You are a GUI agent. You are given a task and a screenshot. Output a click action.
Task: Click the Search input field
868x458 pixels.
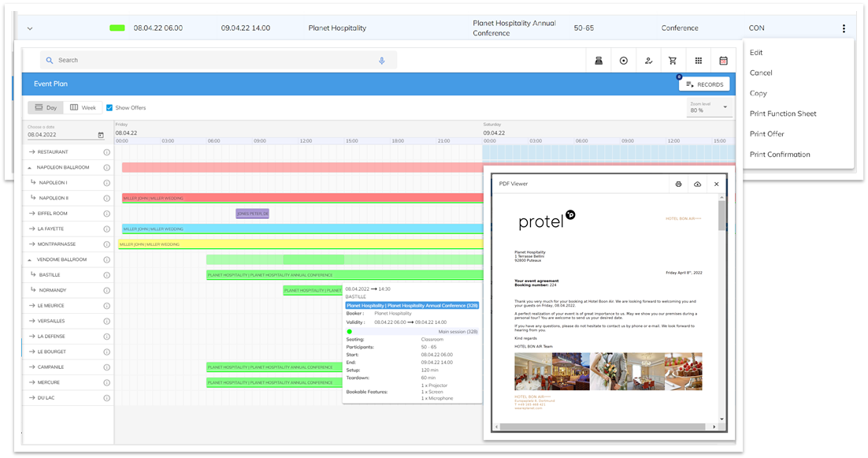tap(218, 60)
